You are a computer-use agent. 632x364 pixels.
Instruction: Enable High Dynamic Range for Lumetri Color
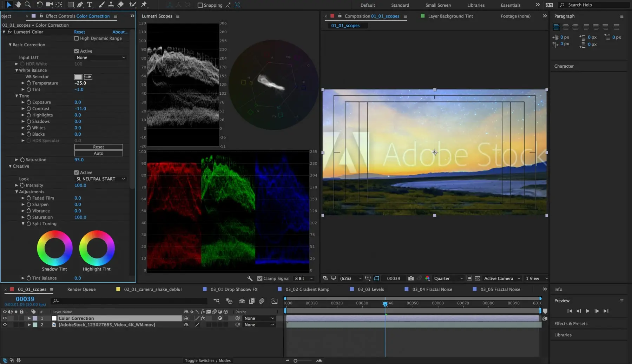click(76, 39)
